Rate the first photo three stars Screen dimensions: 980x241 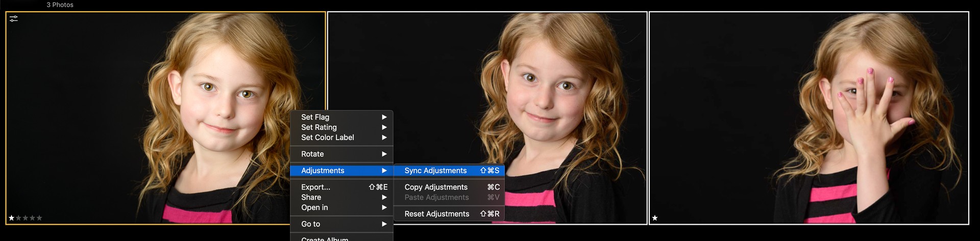(26, 218)
